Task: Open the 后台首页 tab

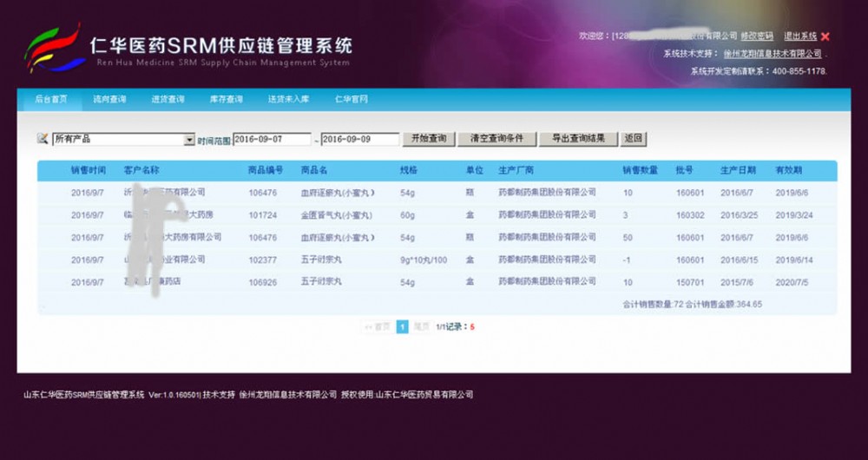Action: click(51, 100)
